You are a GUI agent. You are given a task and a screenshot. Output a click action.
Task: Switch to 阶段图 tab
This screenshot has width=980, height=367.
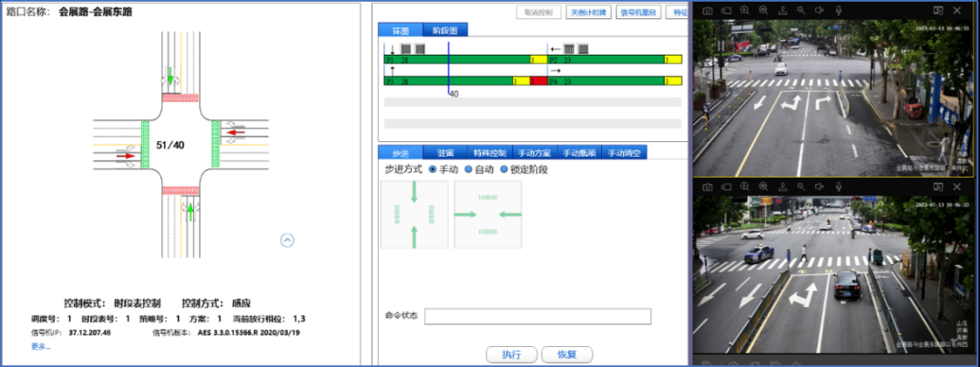pos(446,30)
